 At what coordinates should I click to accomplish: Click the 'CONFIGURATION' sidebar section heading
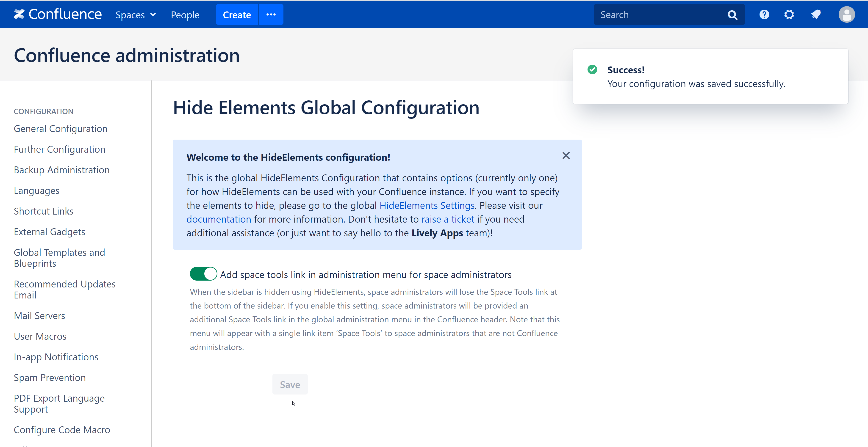44,111
